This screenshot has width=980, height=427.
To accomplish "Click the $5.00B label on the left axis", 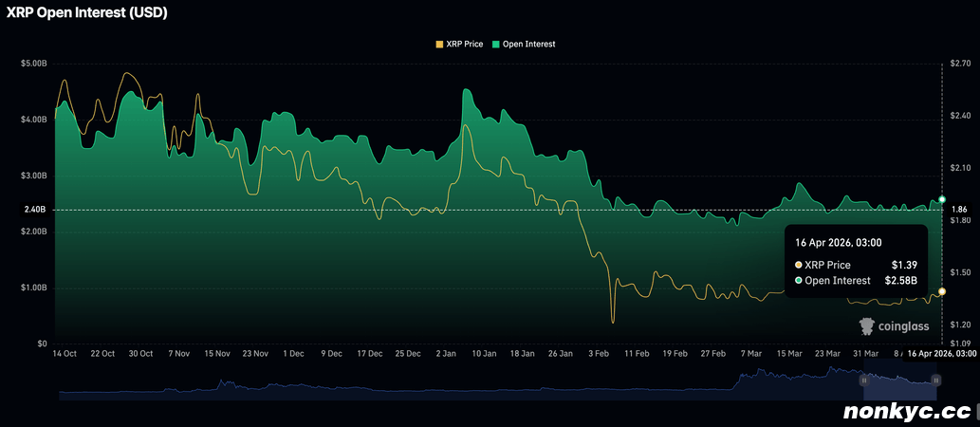I will tap(33, 64).
